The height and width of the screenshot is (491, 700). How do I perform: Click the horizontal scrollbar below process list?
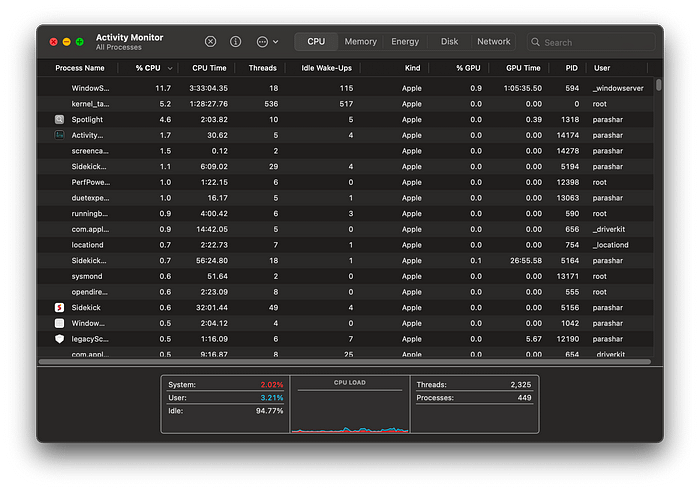coord(345,361)
